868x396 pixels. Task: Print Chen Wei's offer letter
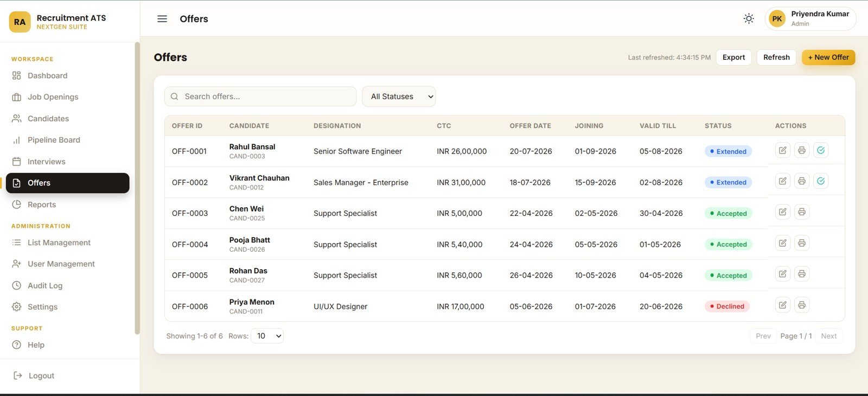[802, 212]
